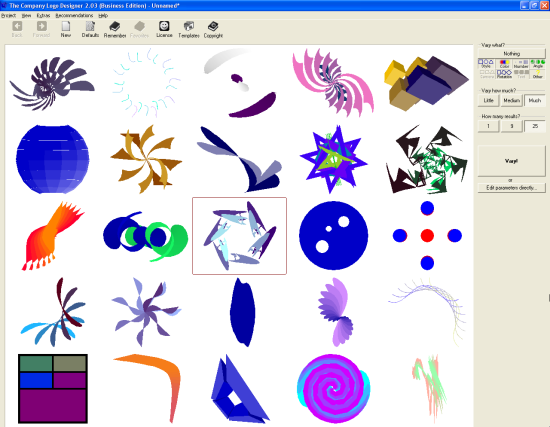The image size is (550, 427).
Task: Choose 1 result count
Action: [489, 126]
